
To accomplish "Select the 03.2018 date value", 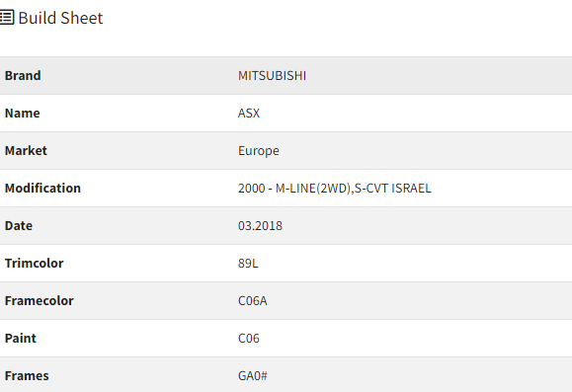I will pos(260,226).
